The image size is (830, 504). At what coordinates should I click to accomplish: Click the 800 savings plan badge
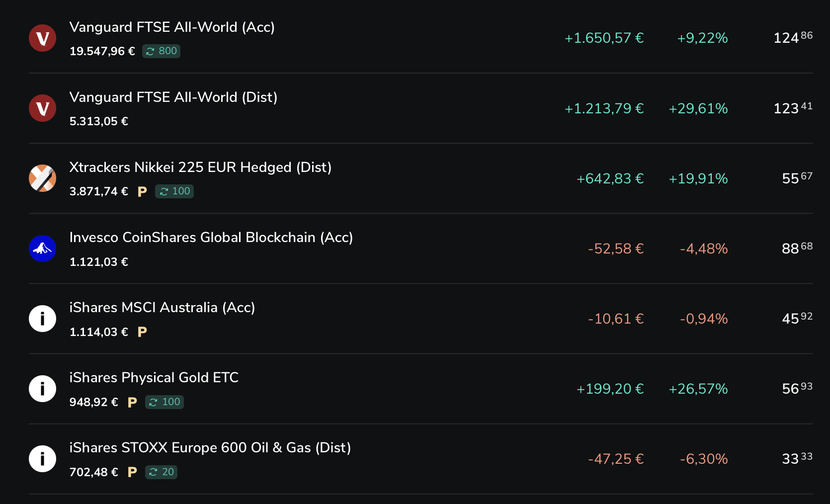[162, 51]
